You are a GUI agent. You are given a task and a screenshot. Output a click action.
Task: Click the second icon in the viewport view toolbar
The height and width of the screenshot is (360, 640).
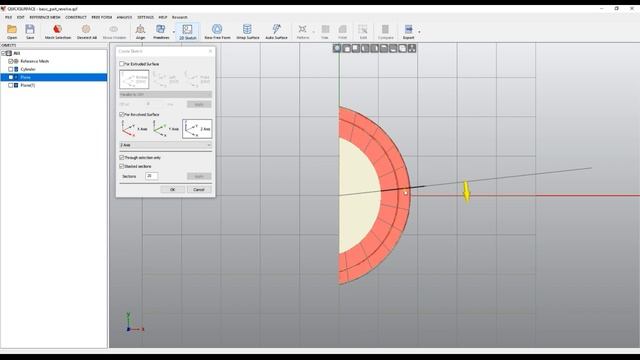point(347,49)
